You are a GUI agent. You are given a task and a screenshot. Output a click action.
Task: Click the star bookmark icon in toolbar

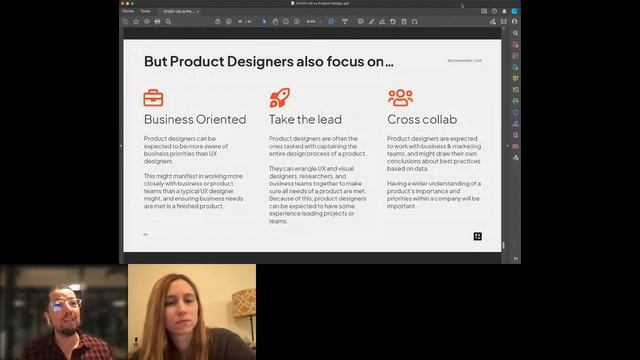pos(136,21)
